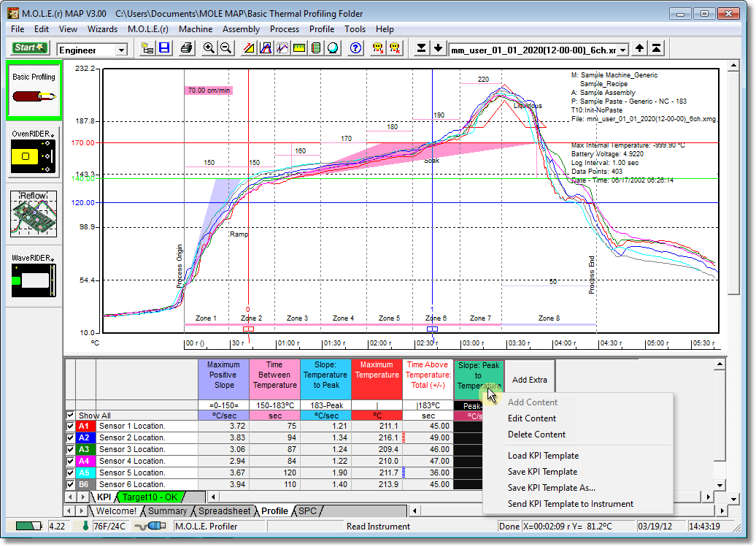Toggle the A4 Sensor 4 checkbox
Image resolution: width=756 pixels, height=547 pixels.
(x=70, y=461)
